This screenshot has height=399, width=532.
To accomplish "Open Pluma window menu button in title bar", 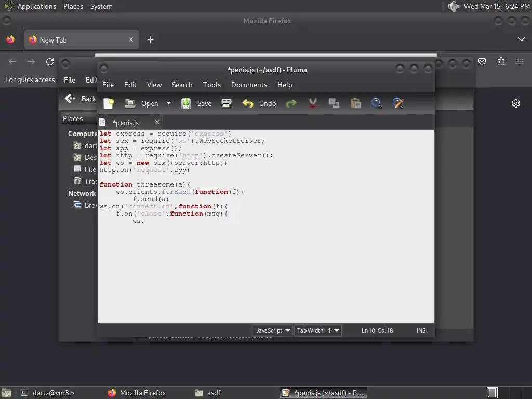I will 104,69.
